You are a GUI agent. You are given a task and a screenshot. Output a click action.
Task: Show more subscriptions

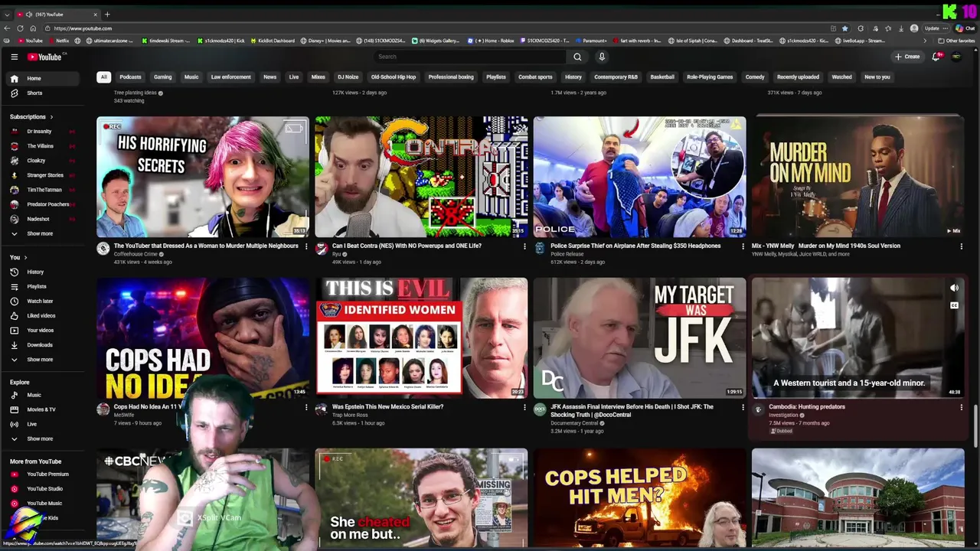(44, 233)
